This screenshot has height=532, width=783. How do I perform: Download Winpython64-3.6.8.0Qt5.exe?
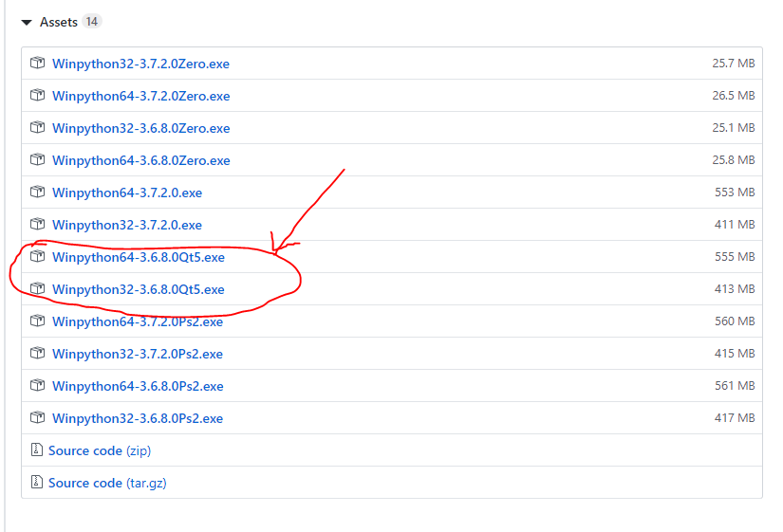click(x=139, y=257)
